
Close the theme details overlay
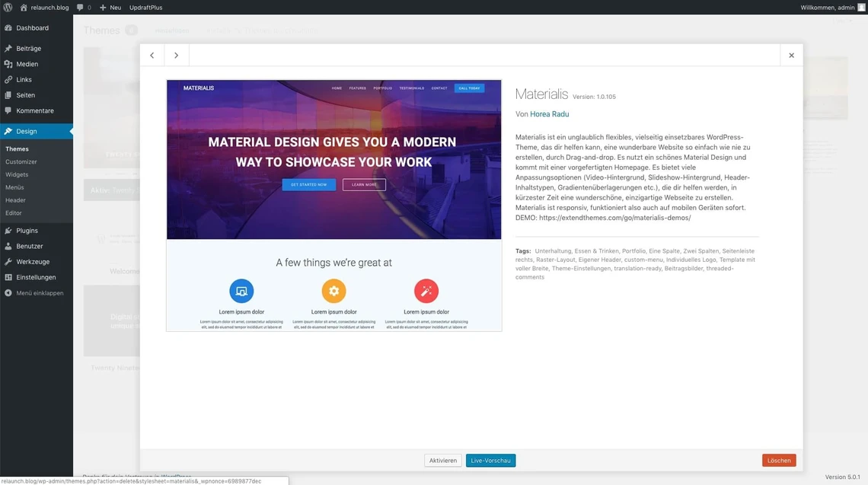tap(791, 56)
